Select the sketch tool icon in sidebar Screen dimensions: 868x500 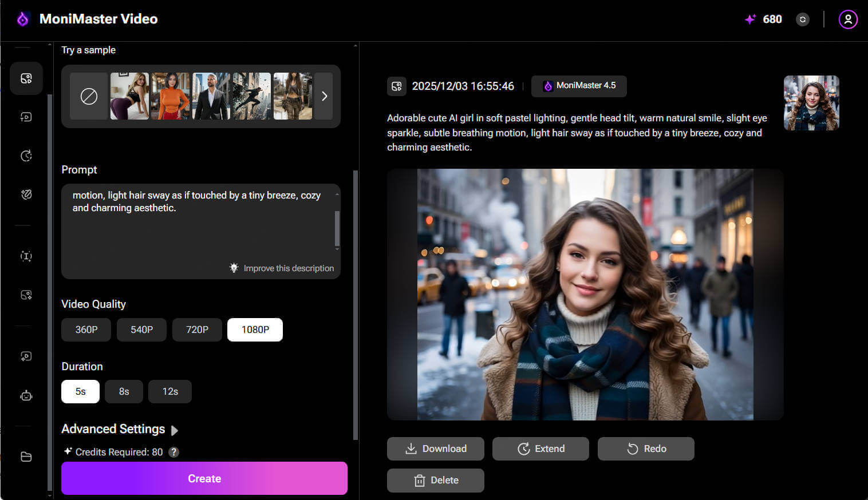click(26, 194)
